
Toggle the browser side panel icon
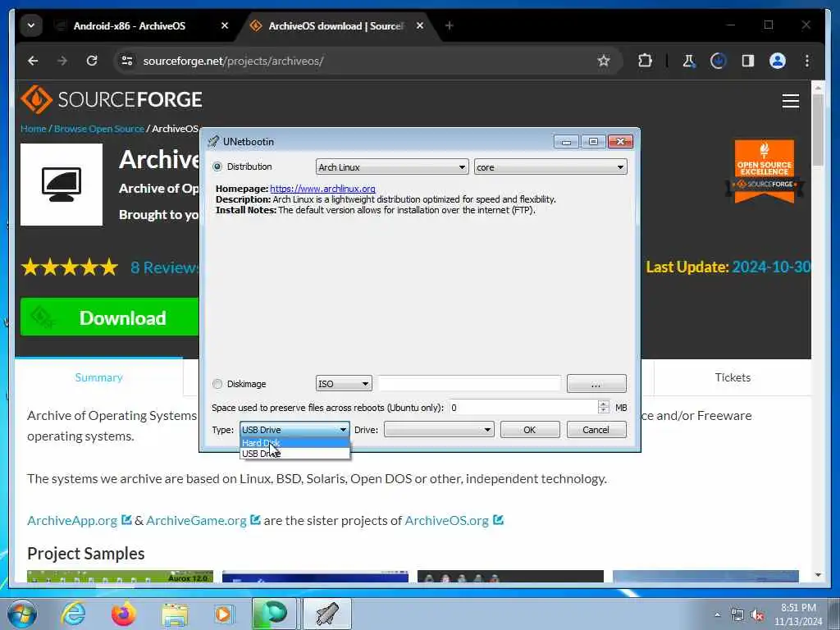point(748,61)
